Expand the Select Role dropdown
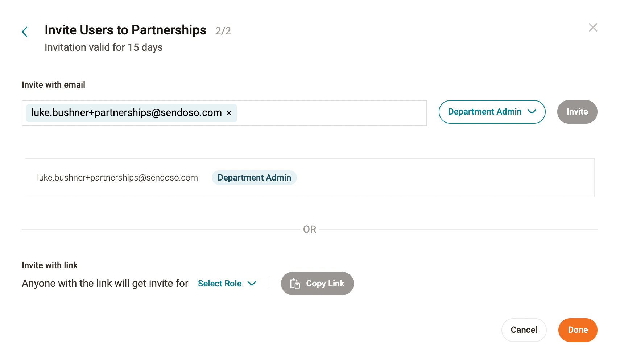Image resolution: width=620 pixels, height=364 pixels. [220, 284]
